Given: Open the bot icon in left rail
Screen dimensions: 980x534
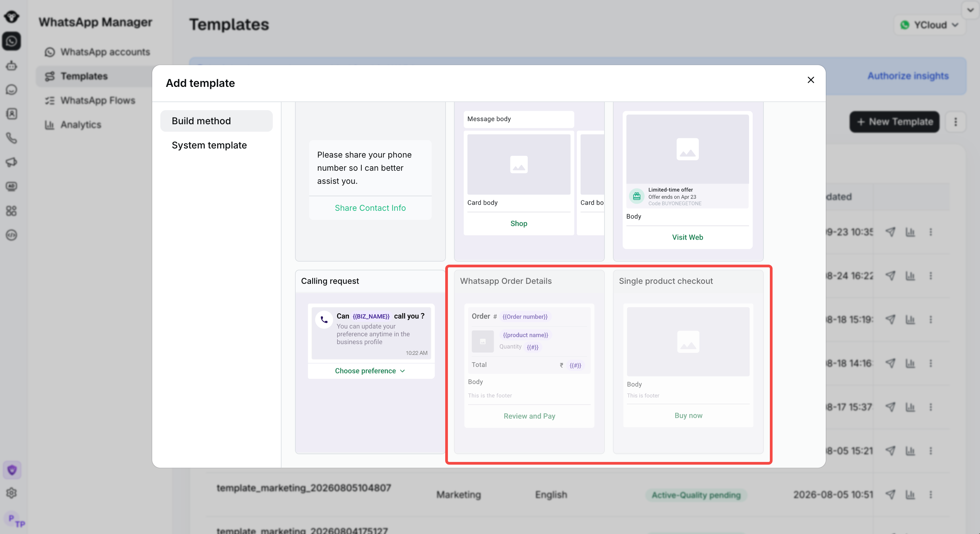Looking at the screenshot, I should point(11,65).
